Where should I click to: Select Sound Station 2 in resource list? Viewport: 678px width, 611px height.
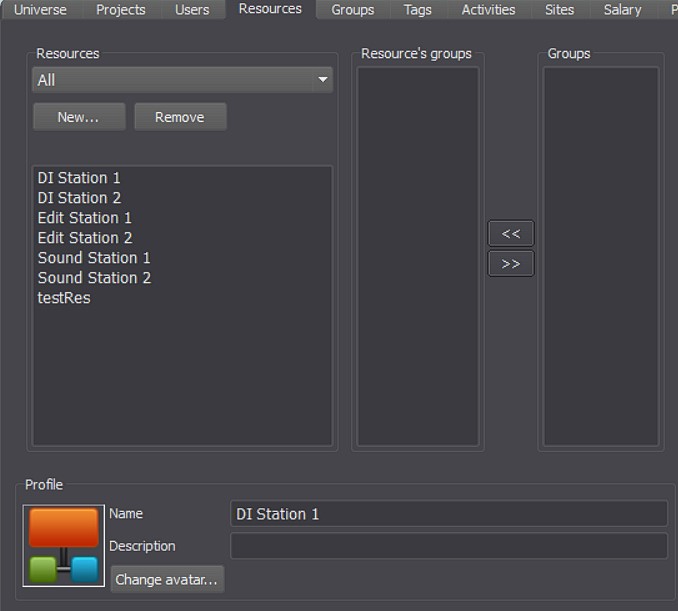[x=182, y=278]
